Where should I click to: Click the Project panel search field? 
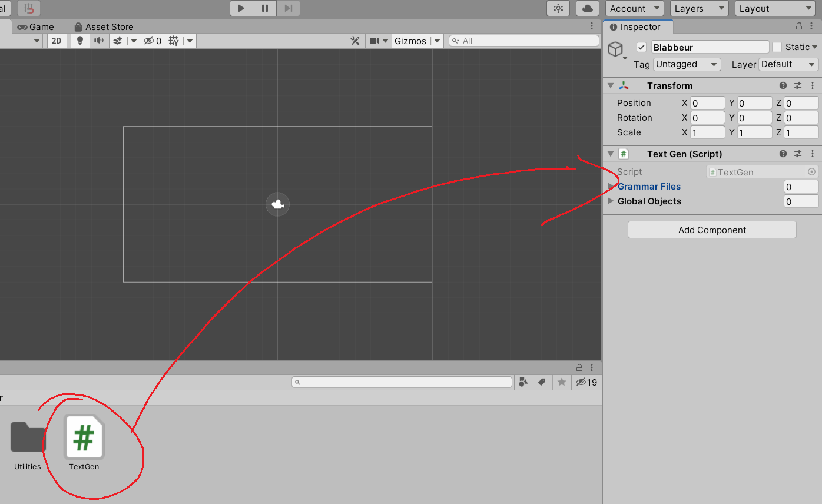point(402,383)
